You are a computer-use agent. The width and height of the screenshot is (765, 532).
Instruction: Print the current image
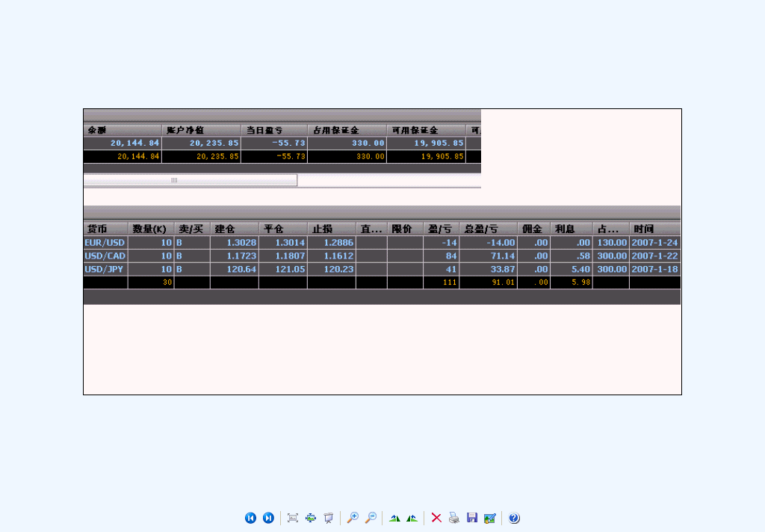[x=454, y=518]
